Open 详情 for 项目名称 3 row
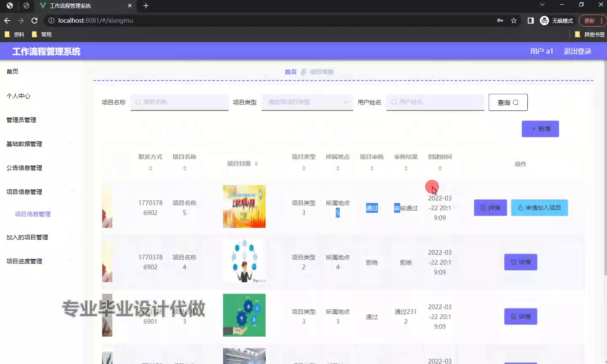Image resolution: width=607 pixels, height=364 pixels. click(521, 316)
